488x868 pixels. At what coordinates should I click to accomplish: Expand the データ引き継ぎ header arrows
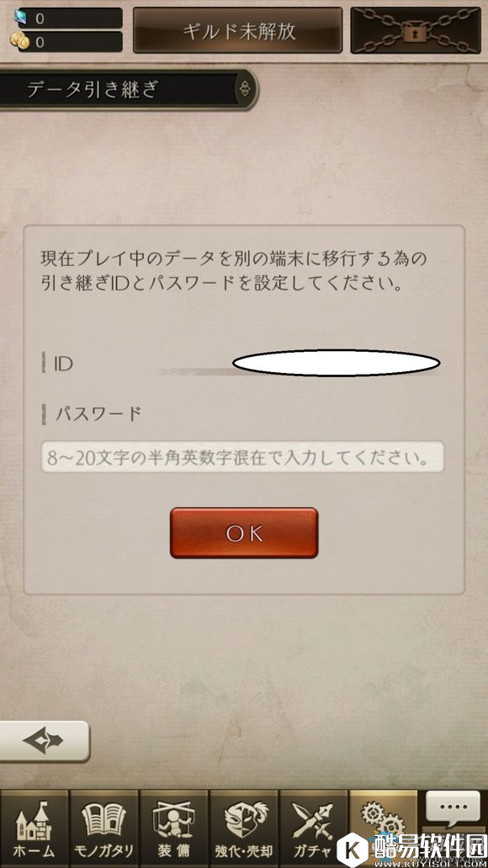tap(246, 88)
